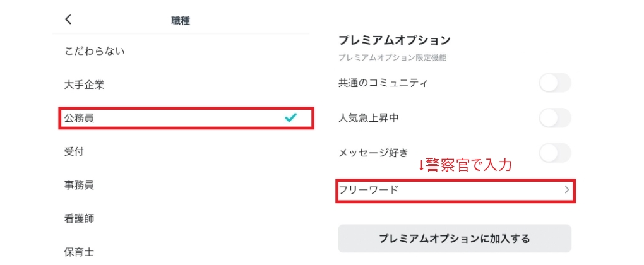Pick 受付 as the job type
The height and width of the screenshot is (265, 644).
[x=74, y=151]
